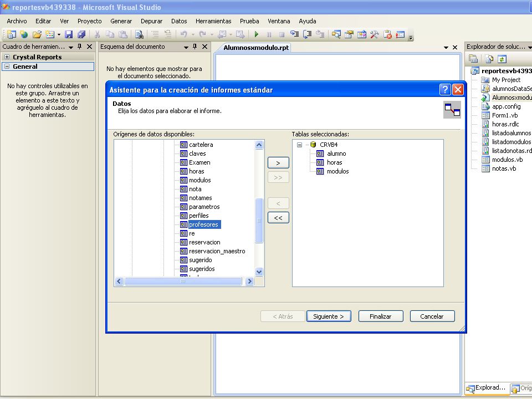Open the toolbar options overflow arrow

coord(411,37)
